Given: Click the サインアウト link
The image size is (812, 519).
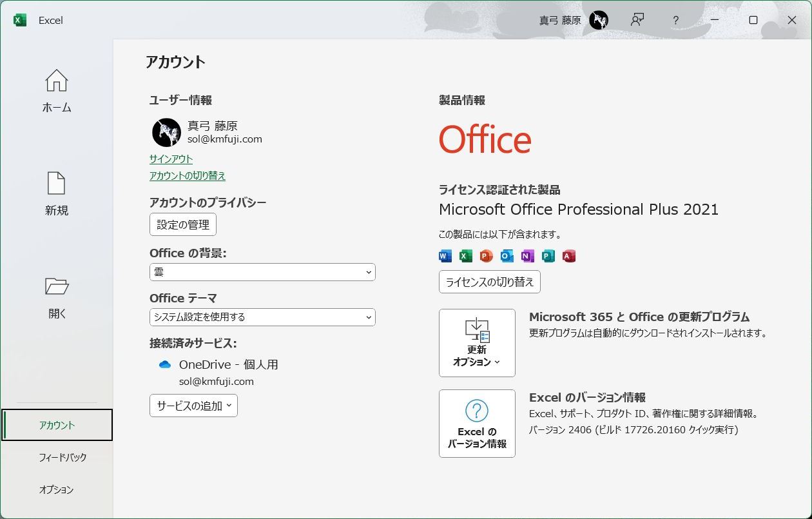Looking at the screenshot, I should click(171, 159).
